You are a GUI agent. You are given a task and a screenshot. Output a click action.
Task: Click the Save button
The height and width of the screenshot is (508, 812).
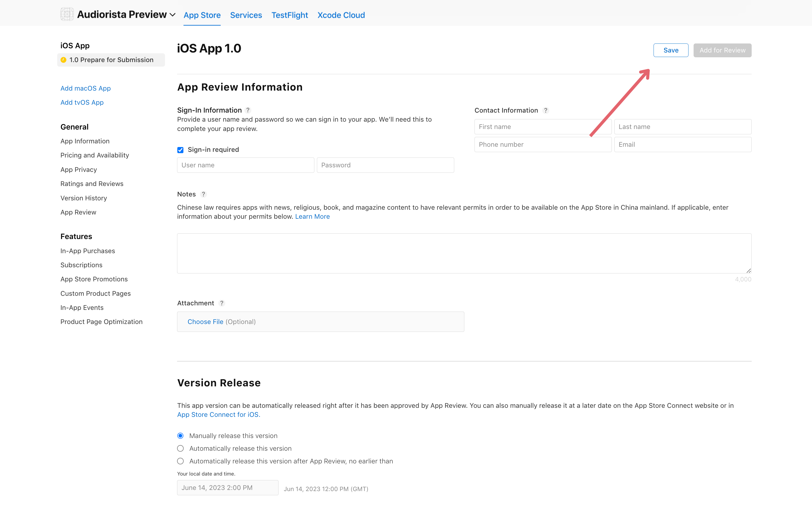tap(671, 50)
